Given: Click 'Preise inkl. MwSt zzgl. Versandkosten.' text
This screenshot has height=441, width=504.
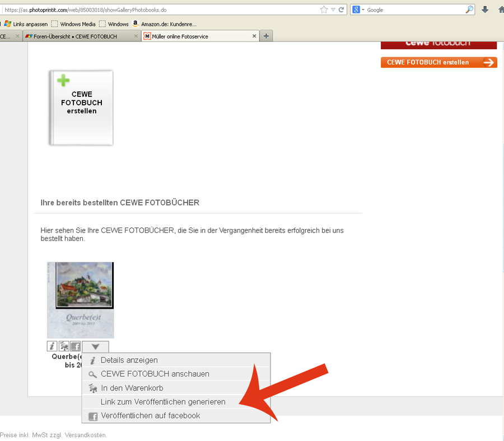Looking at the screenshot, I should [x=53, y=435].
